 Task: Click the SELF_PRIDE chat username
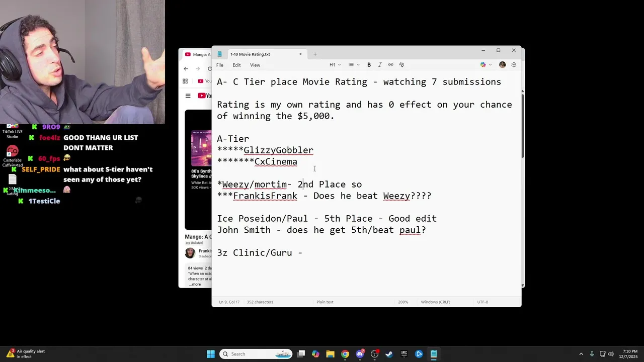pyautogui.click(x=41, y=170)
